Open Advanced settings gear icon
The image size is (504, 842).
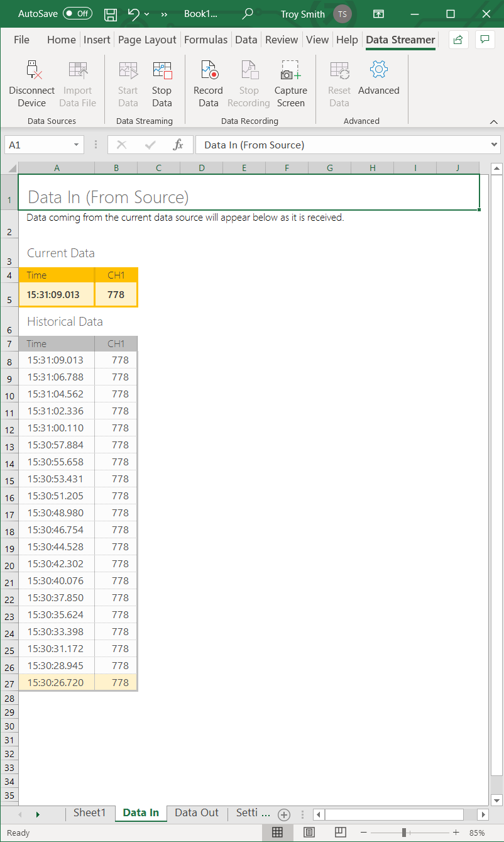pos(378,70)
